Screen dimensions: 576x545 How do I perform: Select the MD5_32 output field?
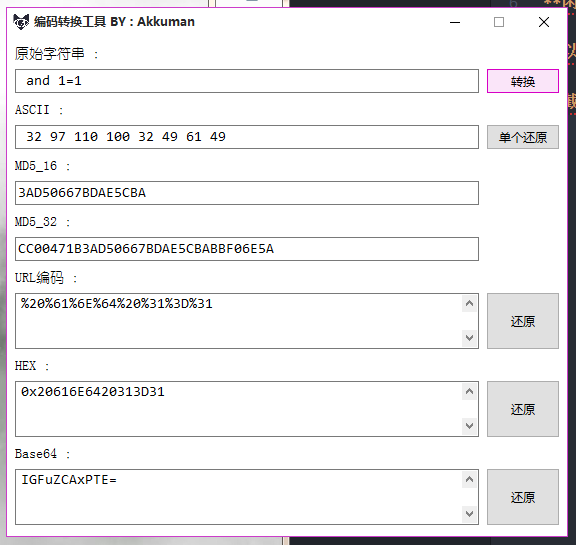coord(247,249)
